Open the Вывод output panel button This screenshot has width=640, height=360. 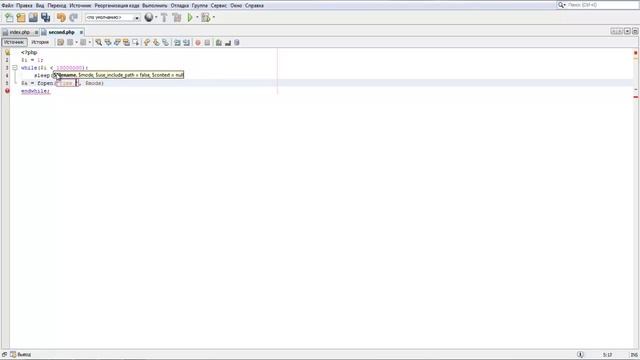point(21,355)
